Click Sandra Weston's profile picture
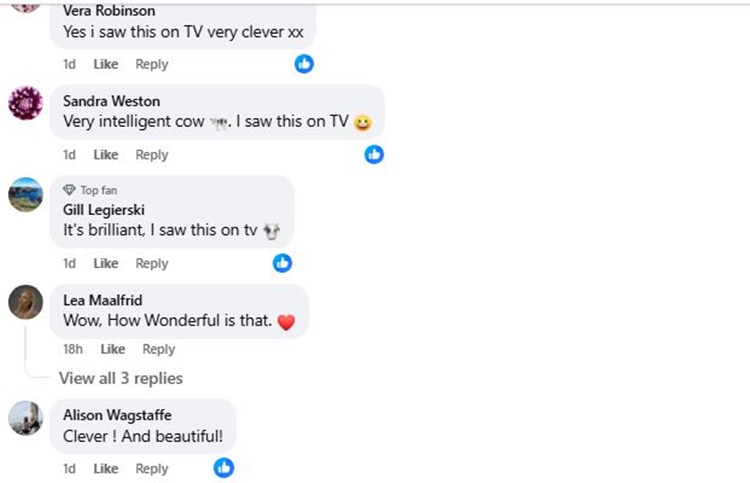Viewport: 750px width, 483px height. [x=26, y=103]
